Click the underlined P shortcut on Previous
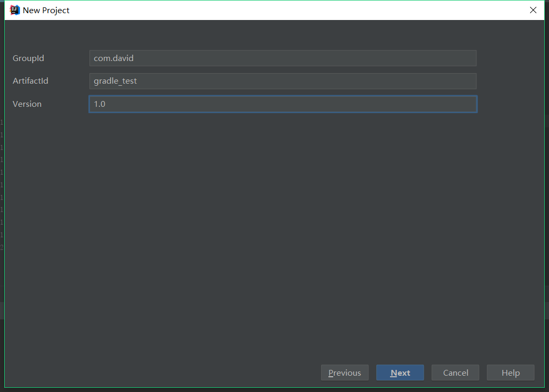549x392 pixels. 332,373
